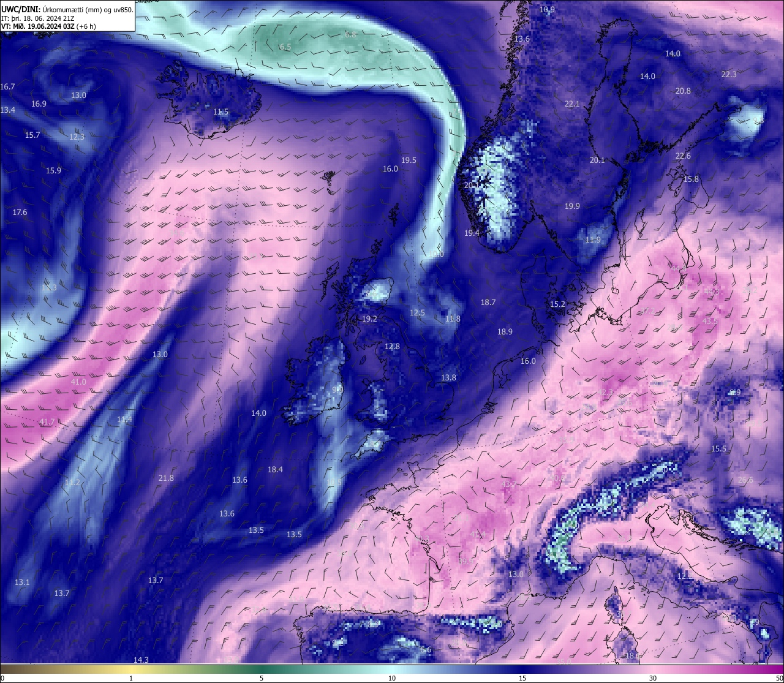Click the 19.5 value label

409,160
